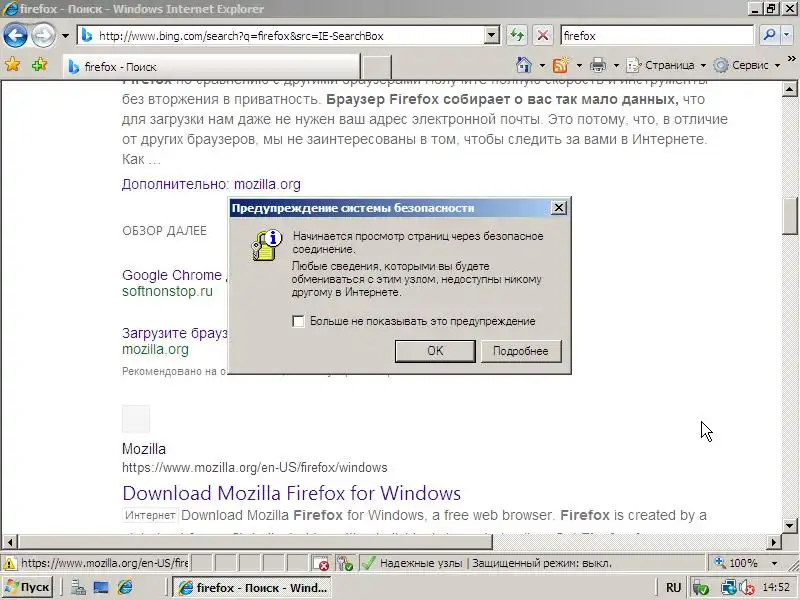Expand the feeds dropdown arrow
Image resolution: width=800 pixels, height=600 pixels.
pos(579,65)
